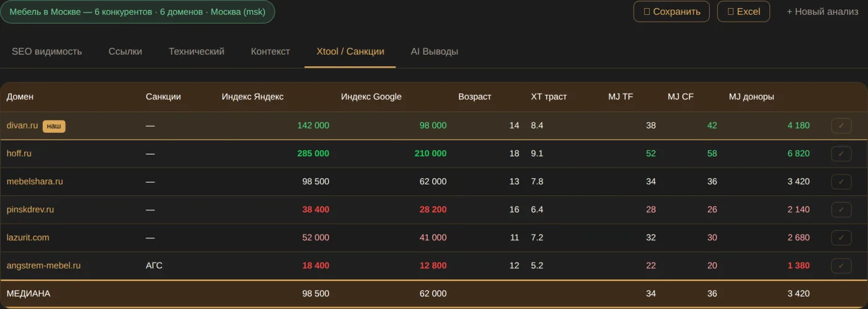Open the SEO видимость tab

[x=46, y=52]
